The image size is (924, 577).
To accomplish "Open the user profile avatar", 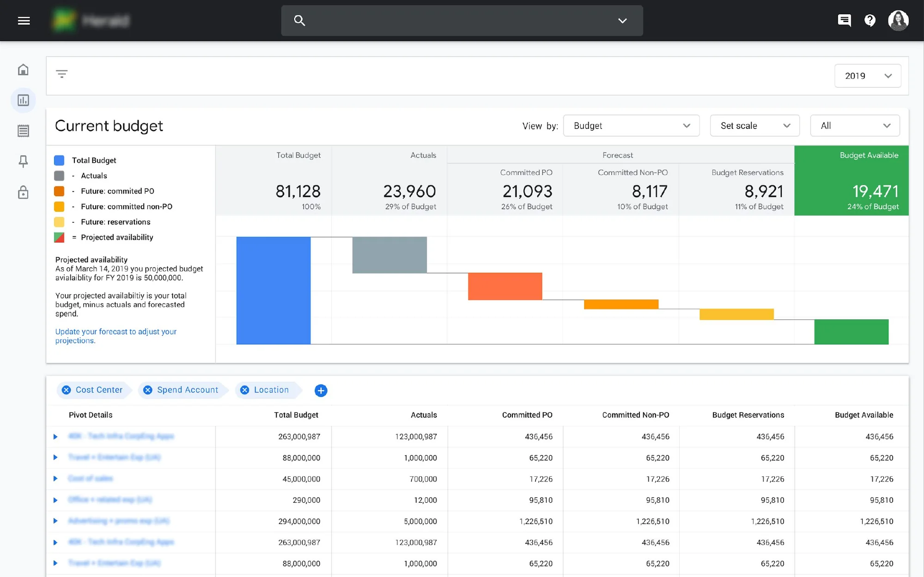I will click(x=898, y=20).
